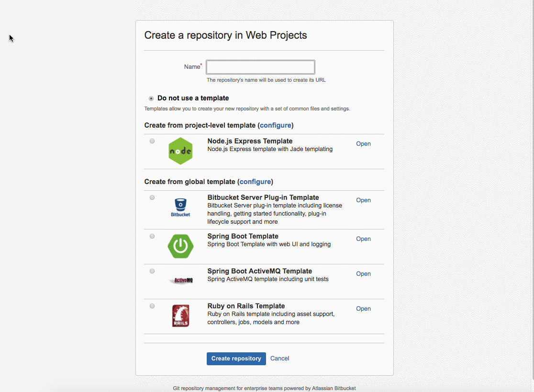Select the Spring Boot Template radio button
The width and height of the screenshot is (534, 392).
click(x=152, y=236)
